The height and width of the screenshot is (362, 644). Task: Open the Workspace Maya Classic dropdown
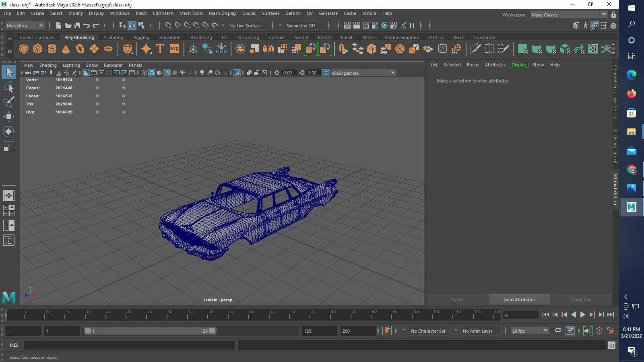click(568, 14)
